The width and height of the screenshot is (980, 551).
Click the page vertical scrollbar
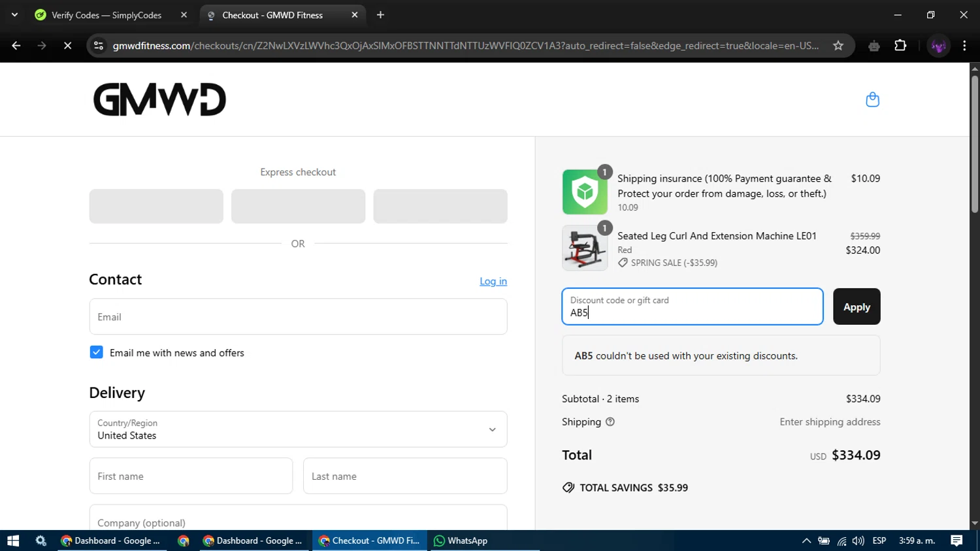[975, 144]
